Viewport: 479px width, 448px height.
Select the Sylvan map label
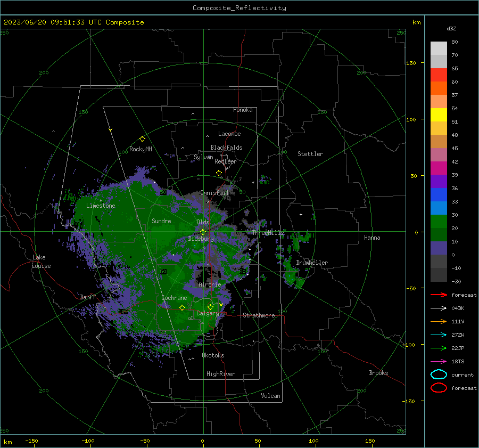click(203, 157)
